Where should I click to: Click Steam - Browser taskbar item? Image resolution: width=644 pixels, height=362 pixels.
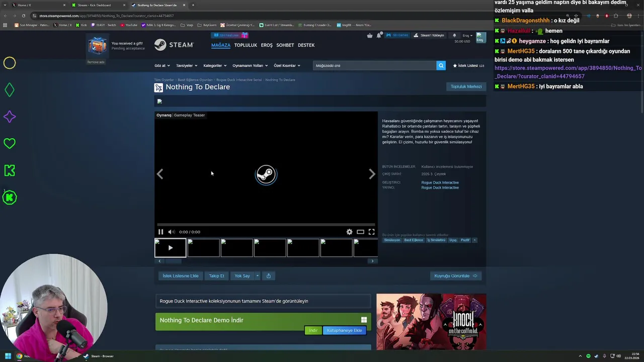[99, 356]
